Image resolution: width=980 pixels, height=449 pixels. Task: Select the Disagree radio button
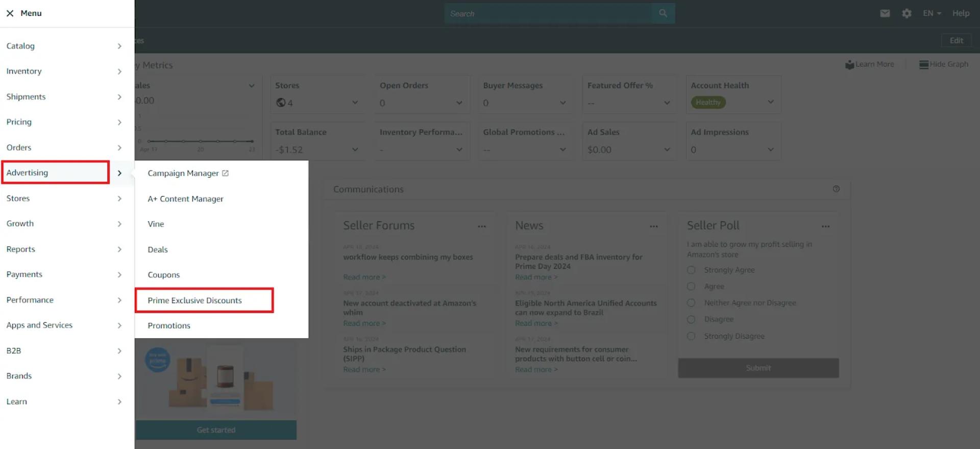point(691,319)
